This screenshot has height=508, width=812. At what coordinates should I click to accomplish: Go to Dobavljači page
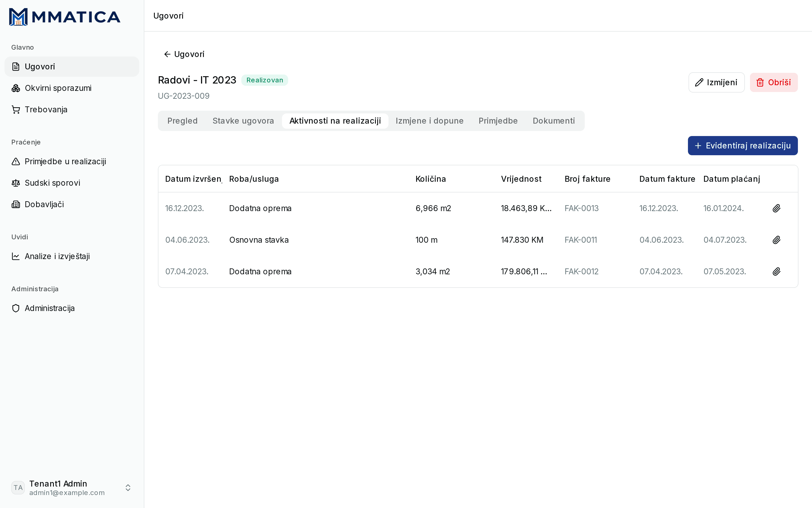(72, 204)
